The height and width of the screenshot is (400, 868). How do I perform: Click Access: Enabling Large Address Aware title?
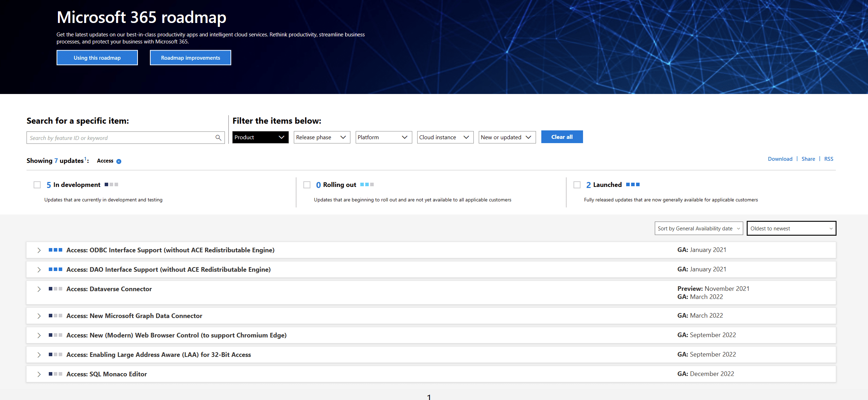coord(158,354)
